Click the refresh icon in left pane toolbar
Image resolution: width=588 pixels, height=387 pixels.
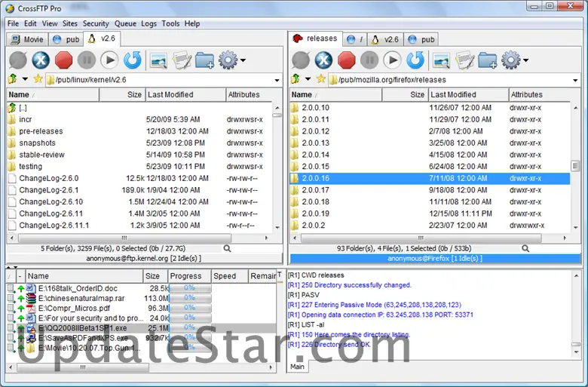[133, 60]
